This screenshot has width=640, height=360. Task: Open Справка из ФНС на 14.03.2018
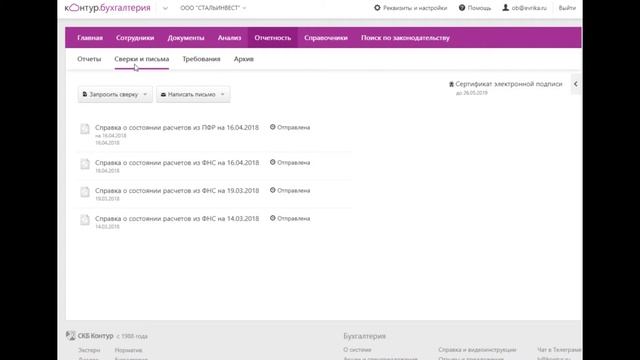coord(177,219)
